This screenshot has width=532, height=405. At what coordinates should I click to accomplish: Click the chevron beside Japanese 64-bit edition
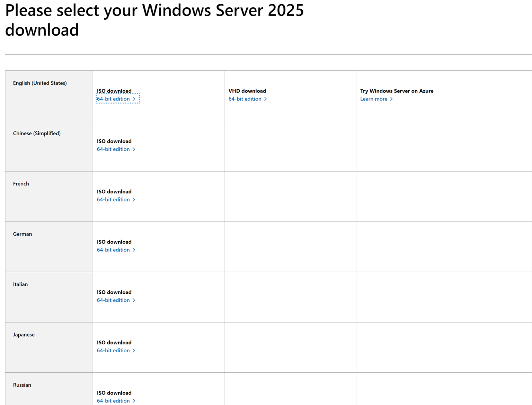coord(134,350)
